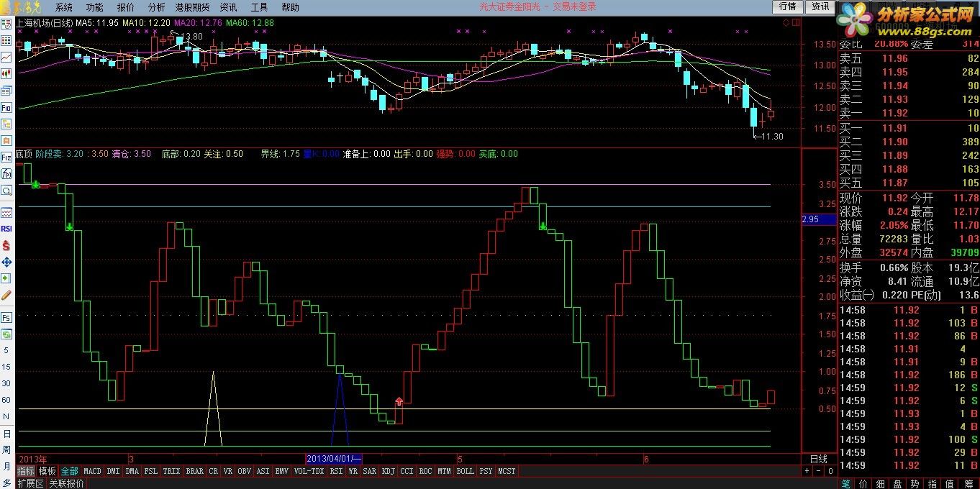Switch indicator to ASI
Screen dimensions: 980x489
(x=263, y=471)
